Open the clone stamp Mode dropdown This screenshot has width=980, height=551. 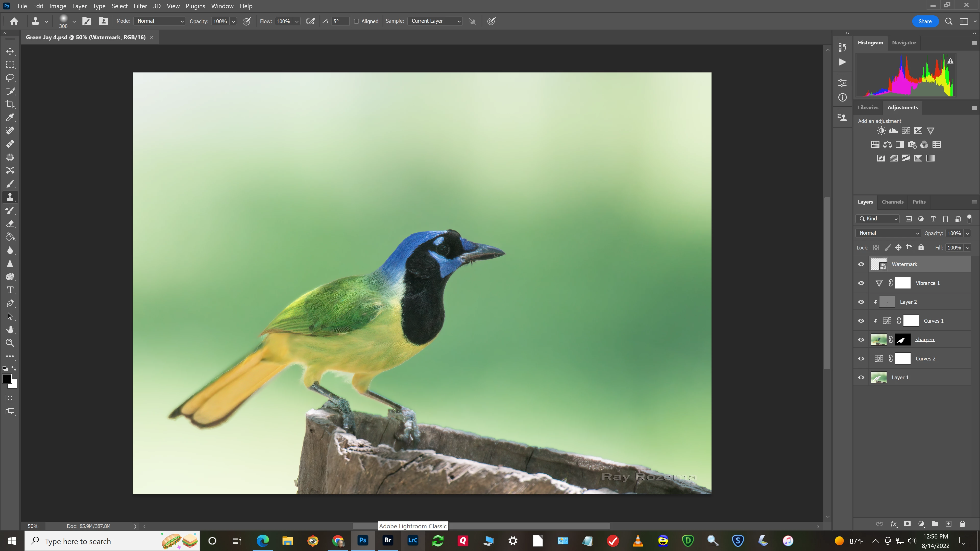coord(160,21)
